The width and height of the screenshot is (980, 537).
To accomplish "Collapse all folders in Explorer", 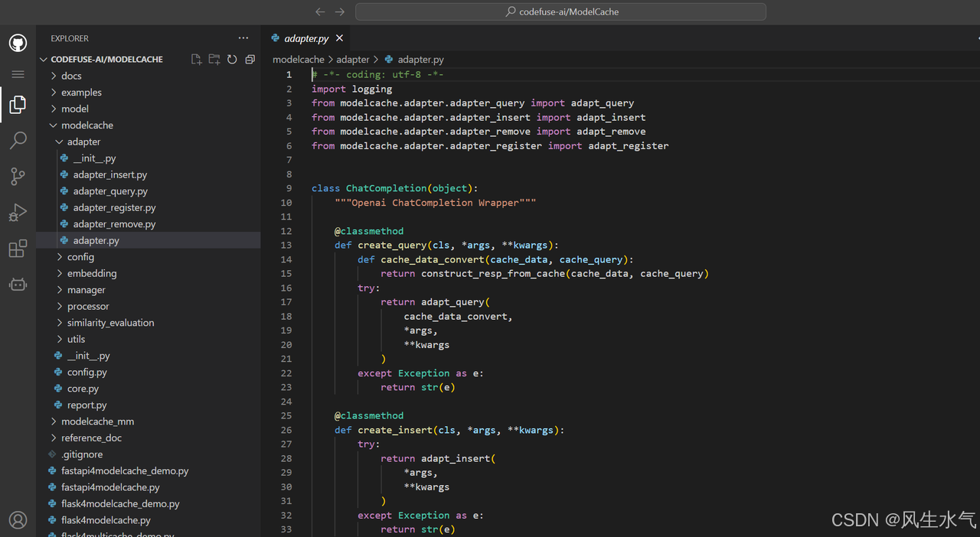I will (250, 59).
